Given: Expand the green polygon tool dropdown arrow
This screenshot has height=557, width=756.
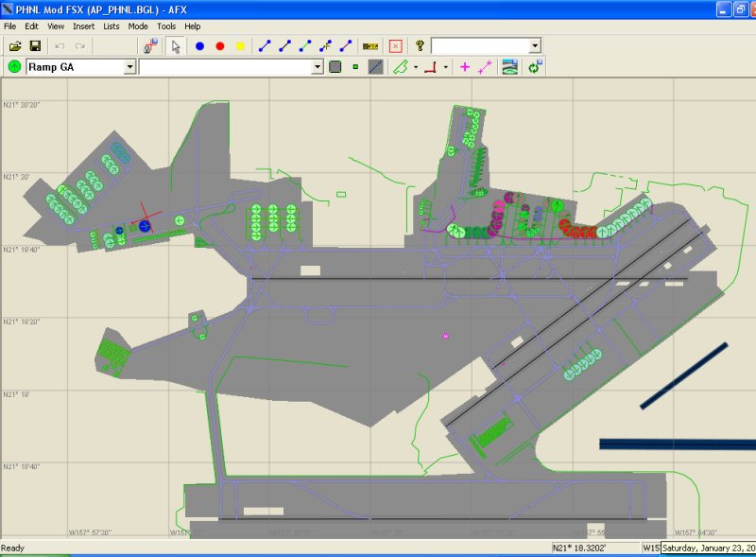Looking at the screenshot, I should 416,67.
